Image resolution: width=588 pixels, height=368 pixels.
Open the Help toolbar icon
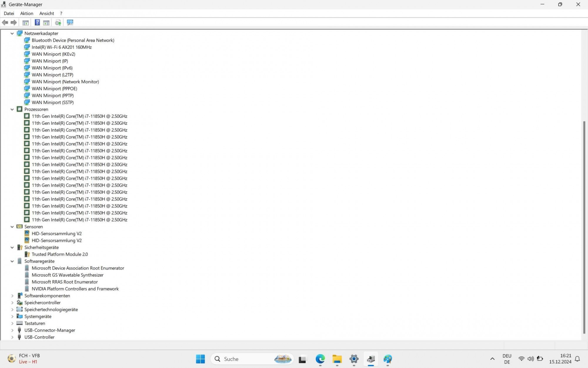coord(37,22)
